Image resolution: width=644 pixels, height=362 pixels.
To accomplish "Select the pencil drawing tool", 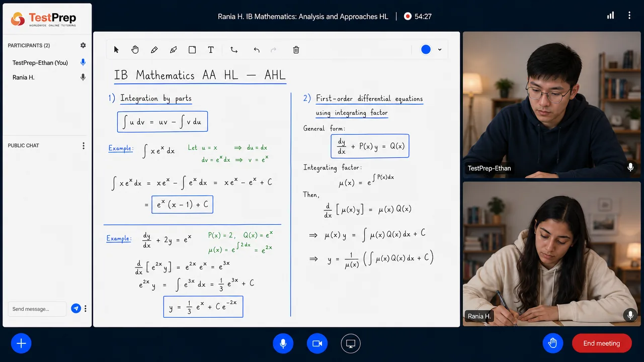I will tap(154, 50).
